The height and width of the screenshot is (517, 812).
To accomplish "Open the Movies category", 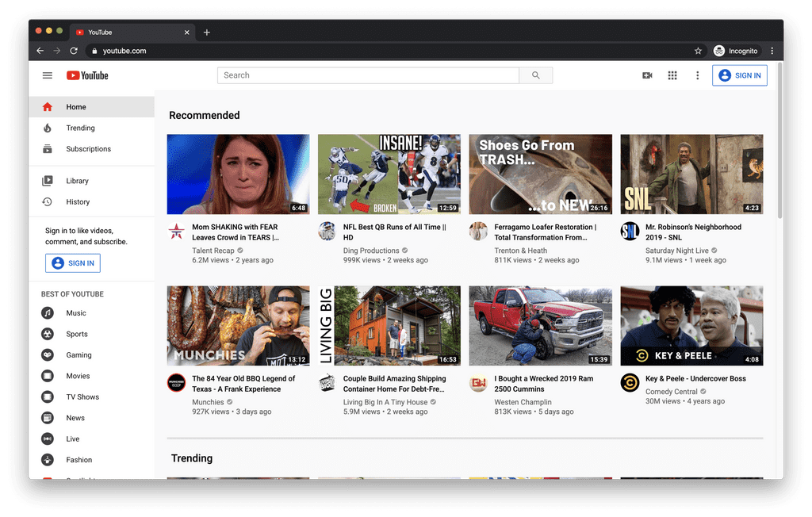I will pyautogui.click(x=92, y=376).
